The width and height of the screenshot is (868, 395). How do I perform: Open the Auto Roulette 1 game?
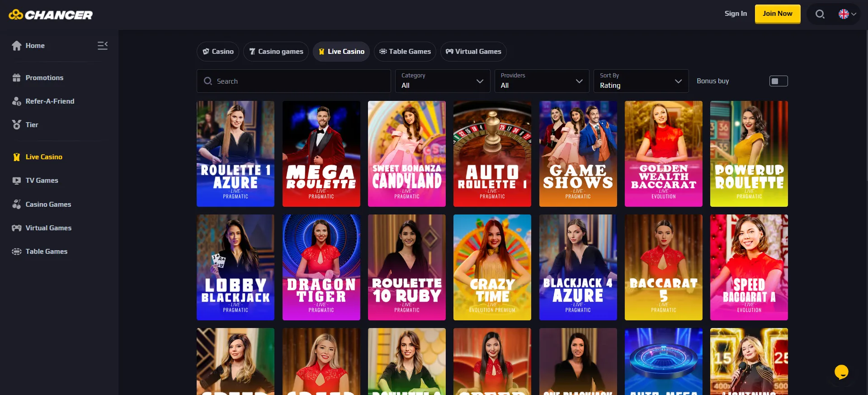[492, 154]
